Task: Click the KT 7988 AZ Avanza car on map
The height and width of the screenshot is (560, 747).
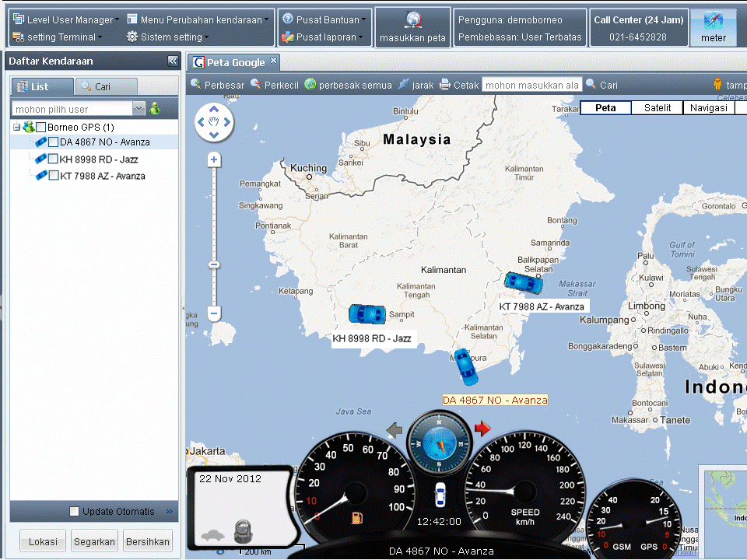Action: coord(524,282)
